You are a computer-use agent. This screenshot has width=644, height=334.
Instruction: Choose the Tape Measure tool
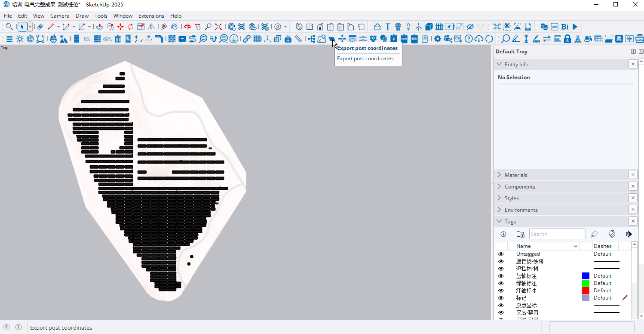click(164, 27)
